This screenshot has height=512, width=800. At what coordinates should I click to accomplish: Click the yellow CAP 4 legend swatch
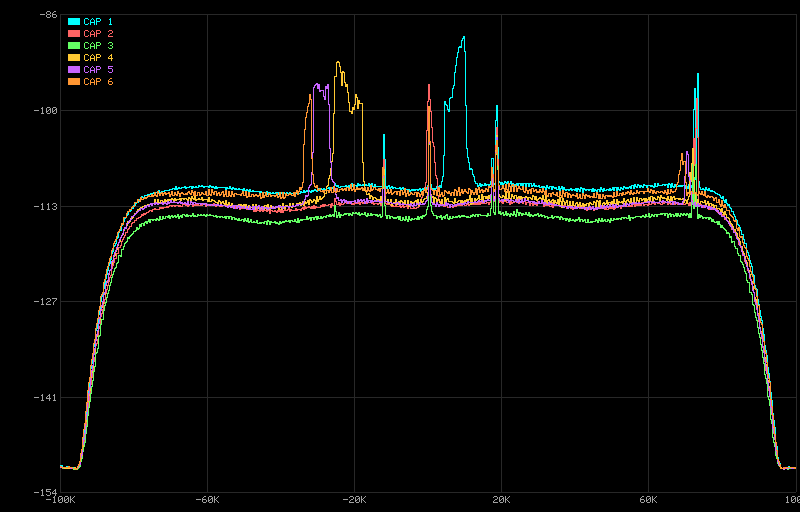point(74,58)
